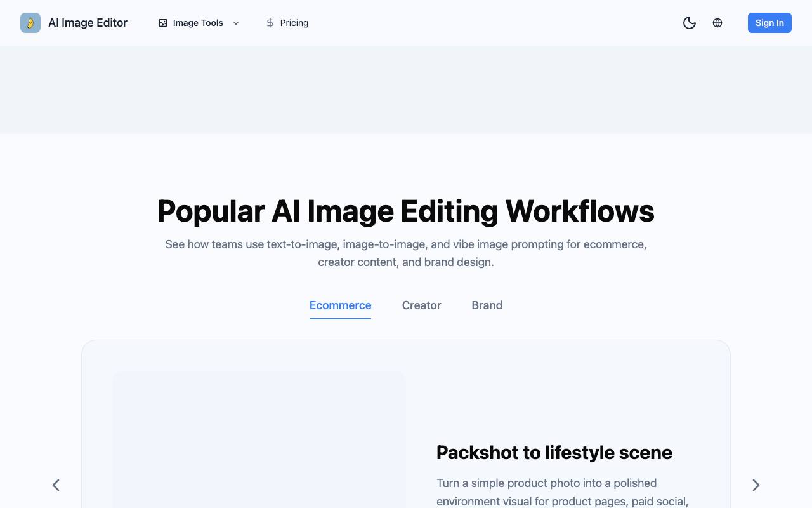This screenshot has width=812, height=508.
Task: Click the Packshot to lifestyle scene heading
Action: pos(554,453)
